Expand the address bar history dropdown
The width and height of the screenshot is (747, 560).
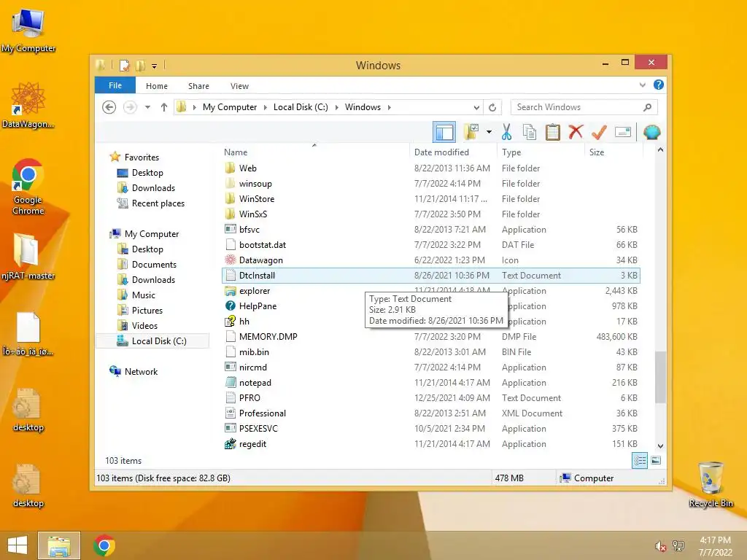[x=476, y=107]
